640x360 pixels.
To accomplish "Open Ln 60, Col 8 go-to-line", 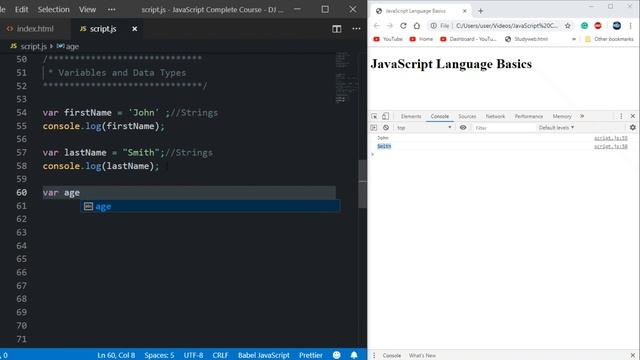I will 116,355.
